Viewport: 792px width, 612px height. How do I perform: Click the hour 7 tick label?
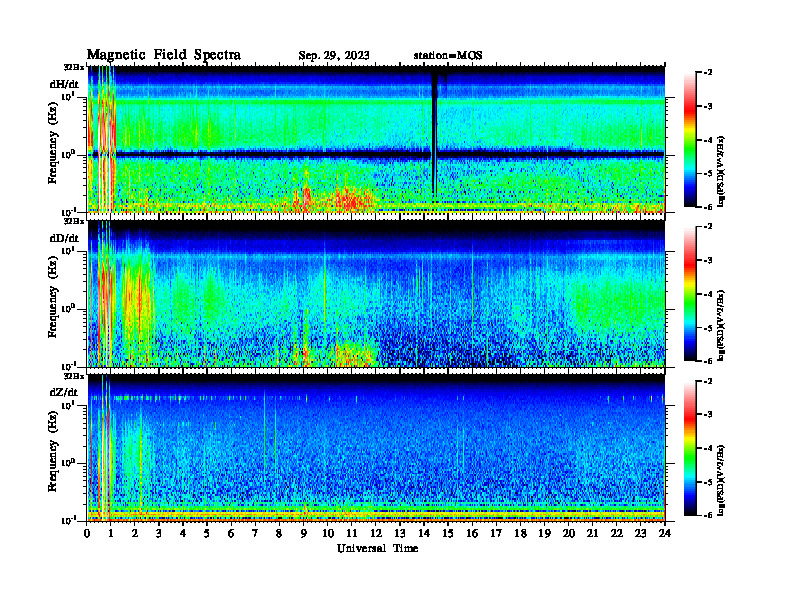(x=255, y=533)
